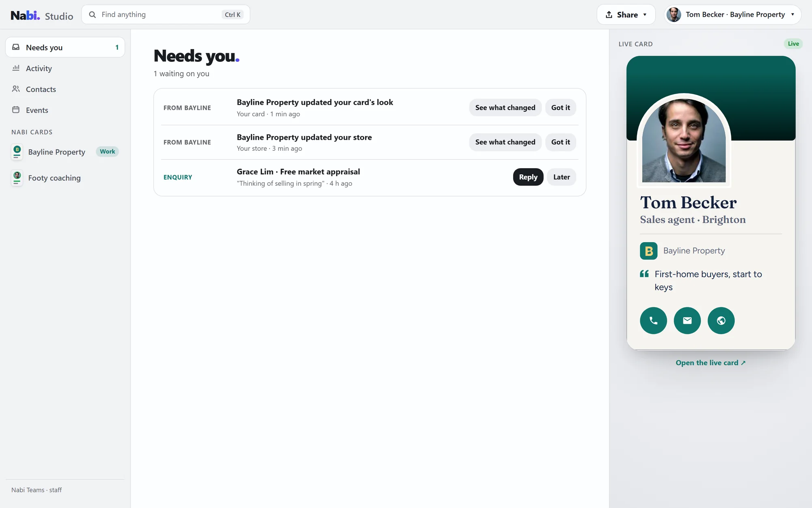Click "Bayline Property updated your card's look"
This screenshot has width=812, height=508.
[x=315, y=102]
